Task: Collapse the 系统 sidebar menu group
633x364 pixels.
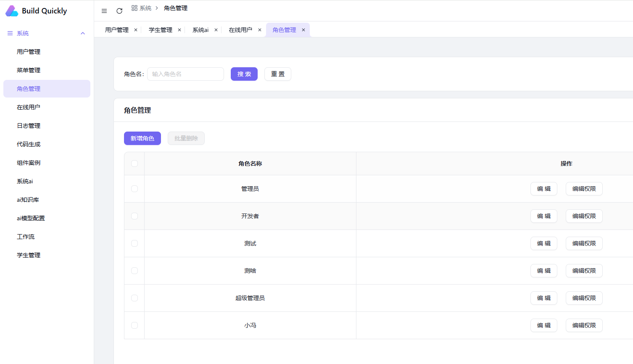Action: (x=83, y=33)
